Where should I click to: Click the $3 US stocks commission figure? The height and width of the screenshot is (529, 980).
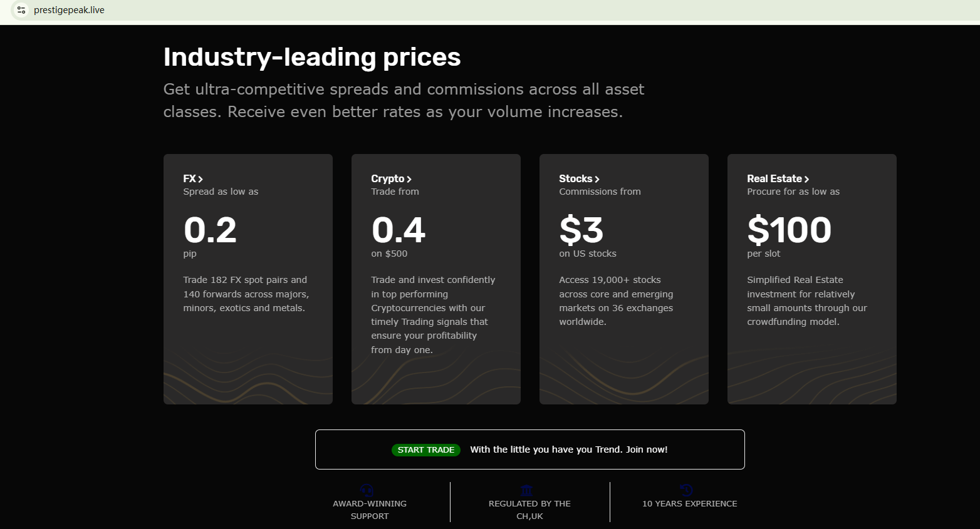[581, 230]
